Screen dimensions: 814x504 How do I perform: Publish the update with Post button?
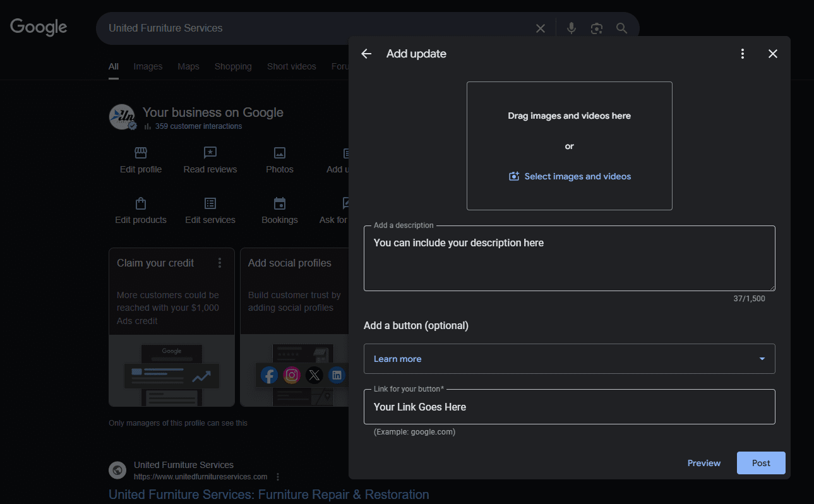click(x=761, y=463)
